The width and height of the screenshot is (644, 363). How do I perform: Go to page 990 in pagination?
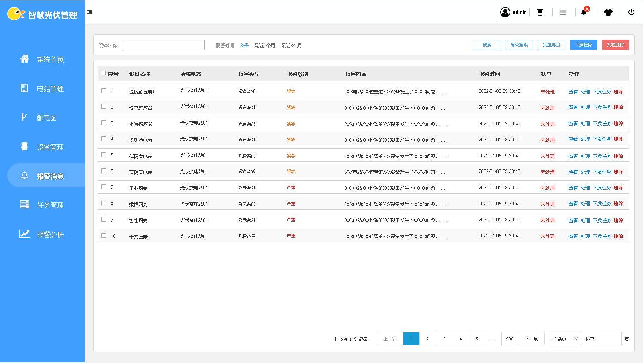(x=509, y=339)
